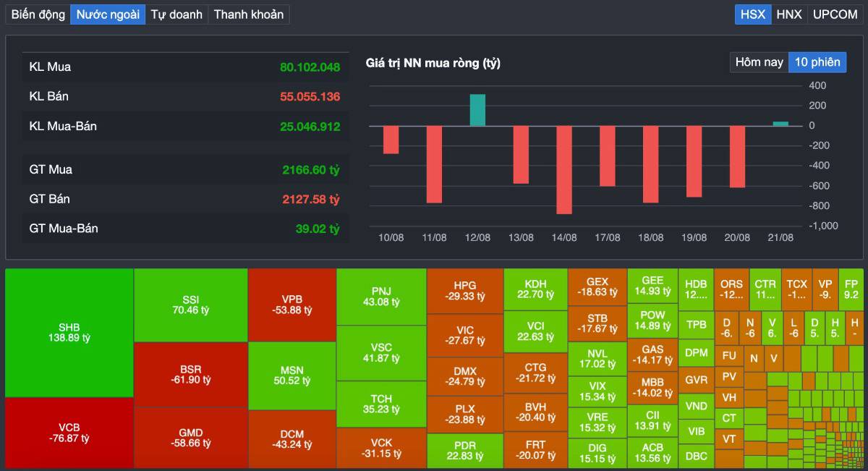Open the GMD -58.66 tỷ tile
The image size is (868, 471).
point(191,437)
